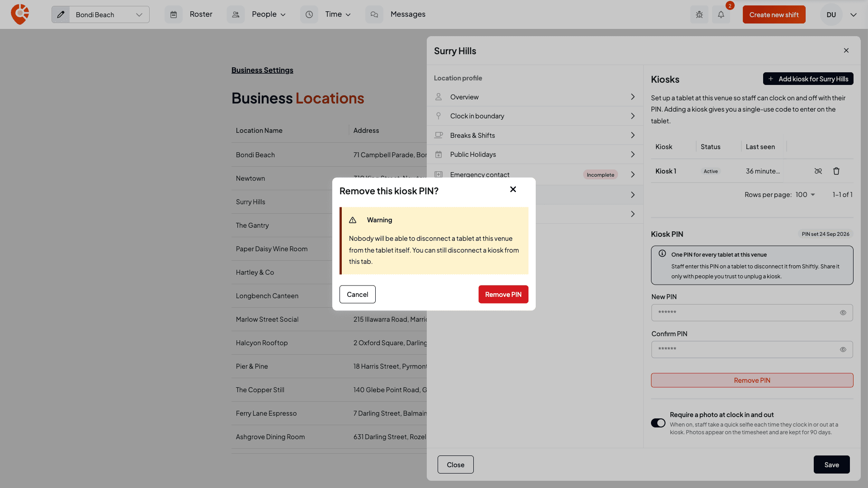Show the New PIN value

coord(843,313)
